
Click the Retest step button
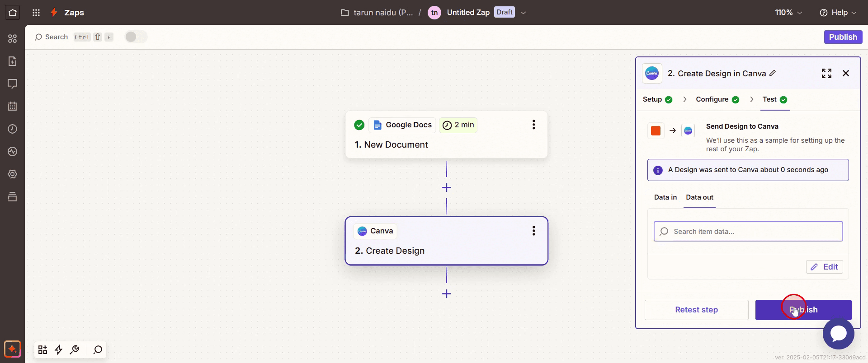point(696,310)
